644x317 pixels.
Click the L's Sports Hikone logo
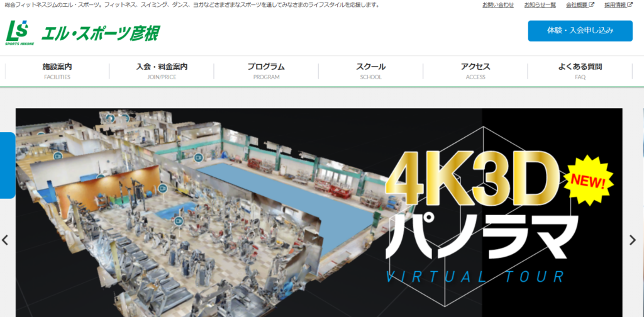click(19, 33)
